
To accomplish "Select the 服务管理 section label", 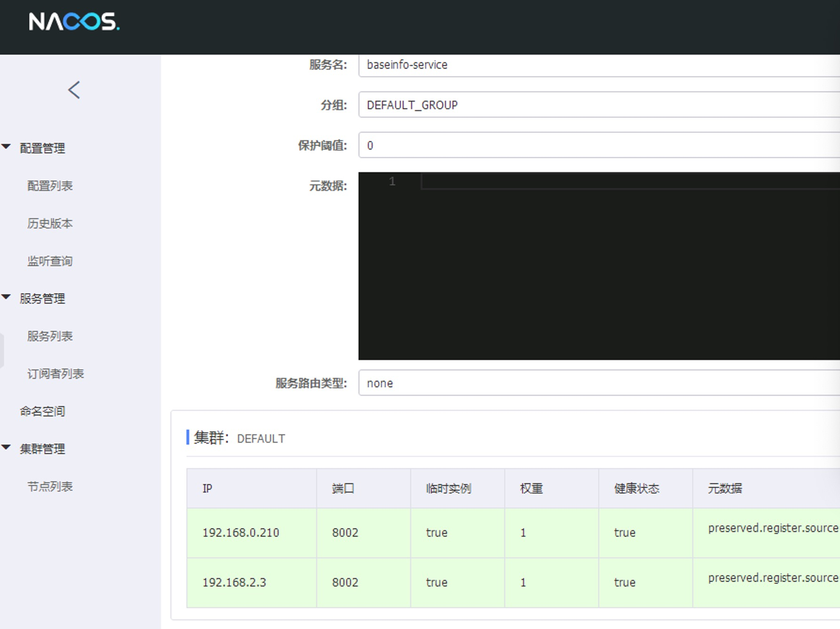I will tap(42, 299).
